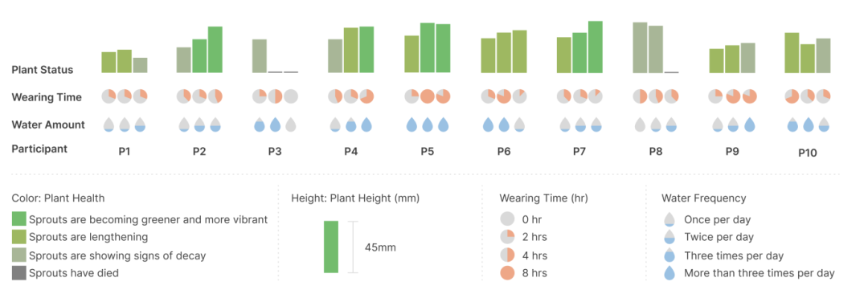This screenshot has width=868, height=298.
Task: Click the Three times per day droplet icon
Action: click(x=669, y=255)
